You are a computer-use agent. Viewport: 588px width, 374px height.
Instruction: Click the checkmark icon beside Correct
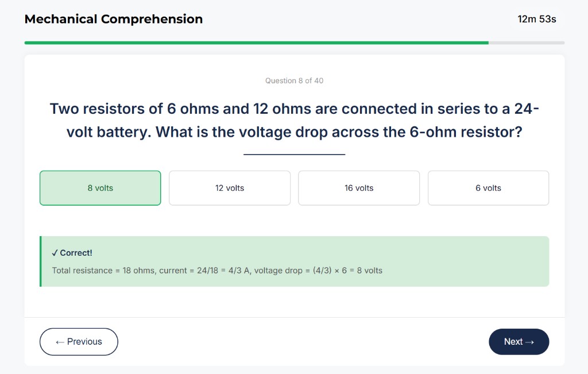point(55,252)
